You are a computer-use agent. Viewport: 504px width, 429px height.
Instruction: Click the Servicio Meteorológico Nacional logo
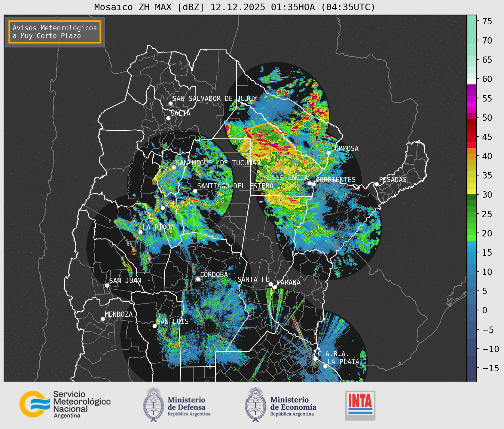[65, 404]
